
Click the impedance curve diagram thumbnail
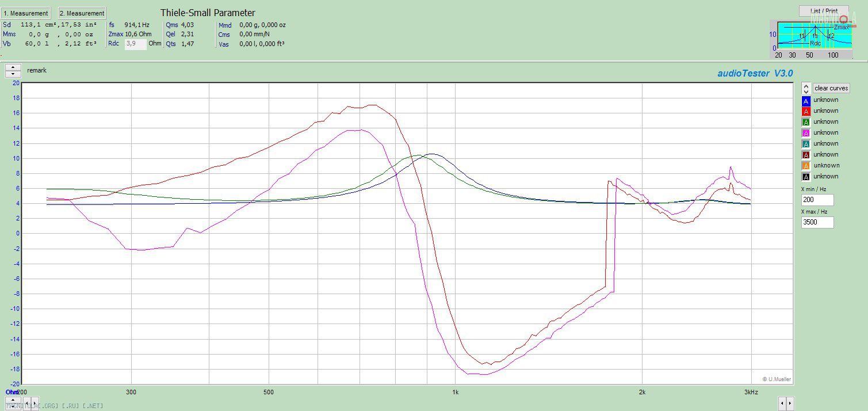(x=811, y=39)
